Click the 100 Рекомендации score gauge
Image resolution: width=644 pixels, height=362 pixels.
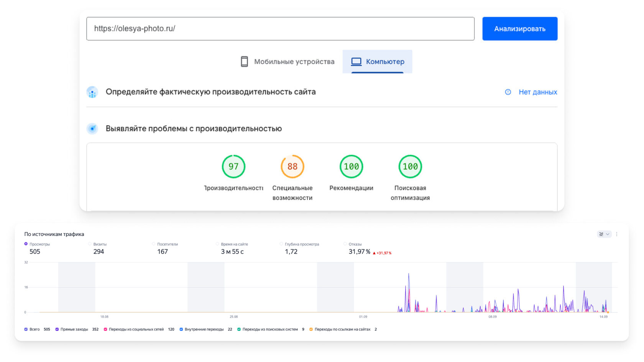point(351,167)
